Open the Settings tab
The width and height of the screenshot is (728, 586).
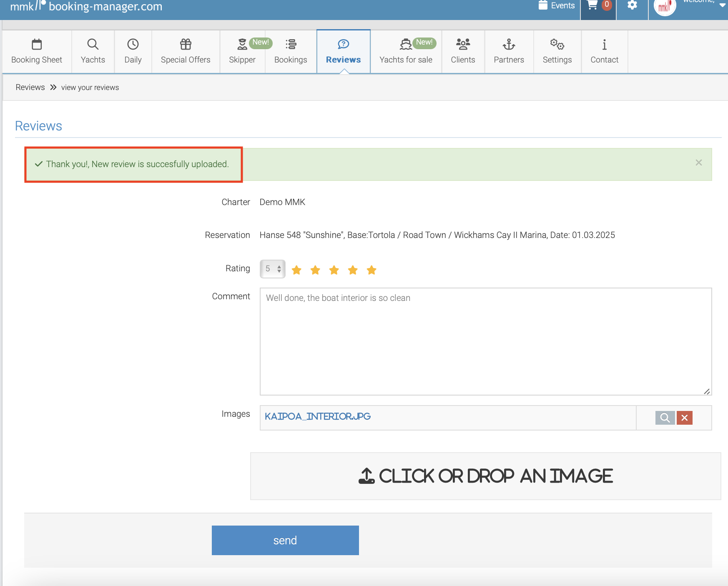click(x=557, y=52)
